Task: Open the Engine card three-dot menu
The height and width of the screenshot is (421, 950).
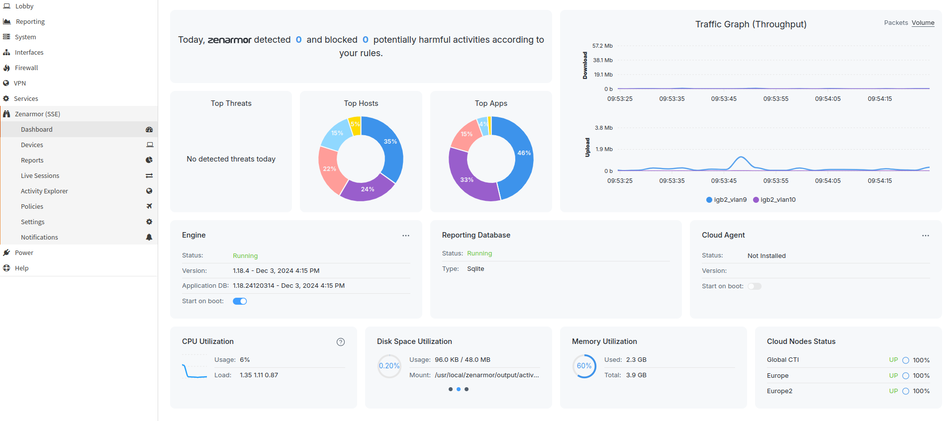Action: [x=406, y=236]
